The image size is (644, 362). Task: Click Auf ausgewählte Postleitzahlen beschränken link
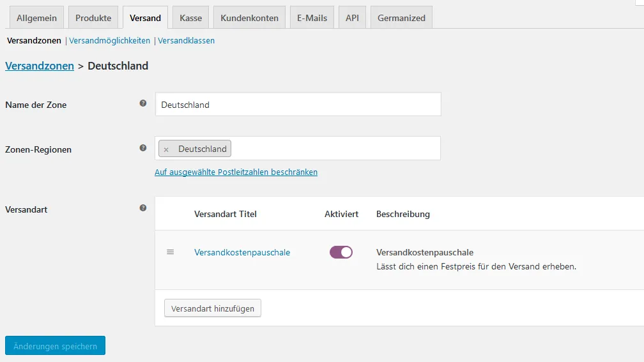point(236,172)
